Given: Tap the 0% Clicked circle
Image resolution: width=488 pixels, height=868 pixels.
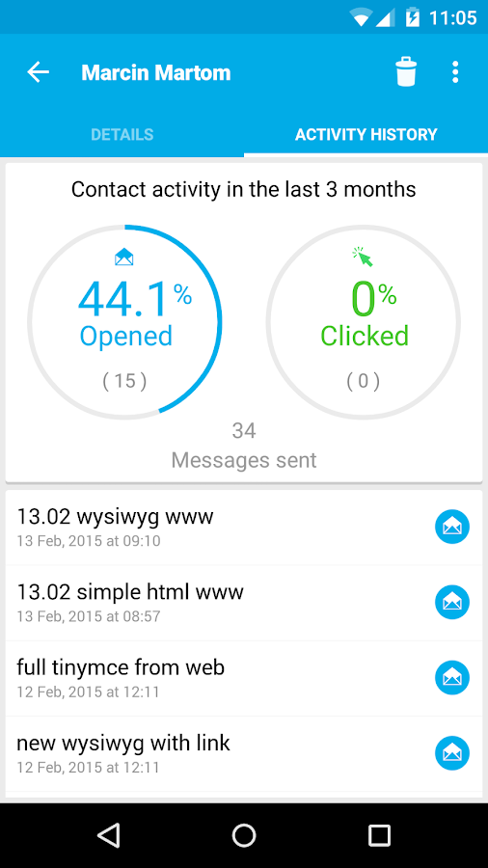Looking at the screenshot, I should [x=363, y=321].
